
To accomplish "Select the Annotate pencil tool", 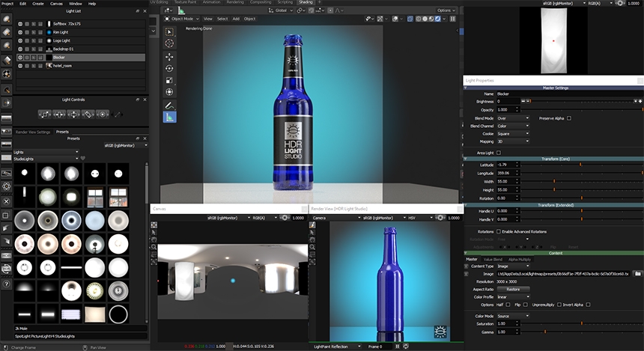I will click(169, 106).
